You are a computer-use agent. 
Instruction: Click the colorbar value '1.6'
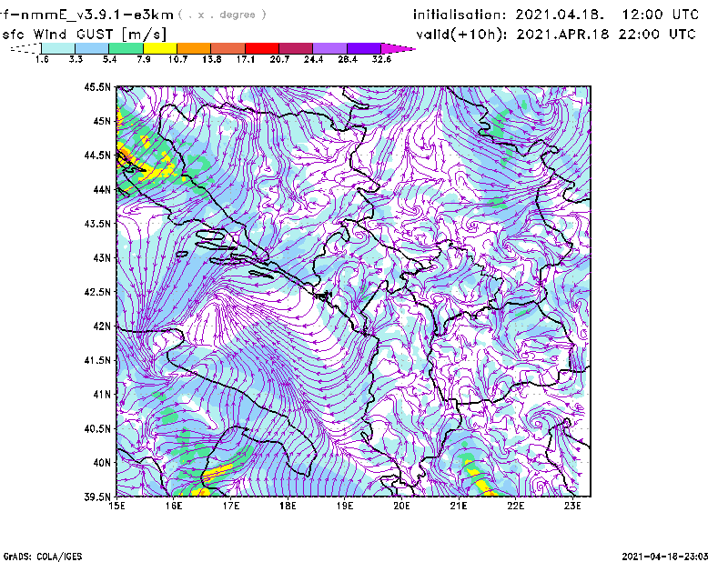42,59
